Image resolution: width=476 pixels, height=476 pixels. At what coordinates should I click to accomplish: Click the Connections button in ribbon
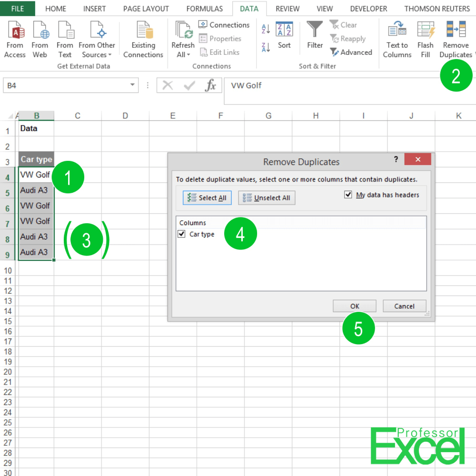coord(224,25)
